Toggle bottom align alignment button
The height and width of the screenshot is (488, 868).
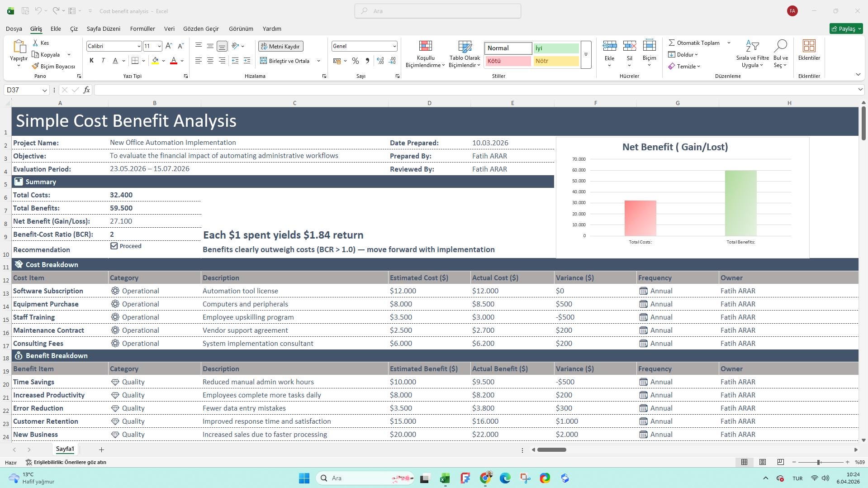pyautogui.click(x=222, y=46)
